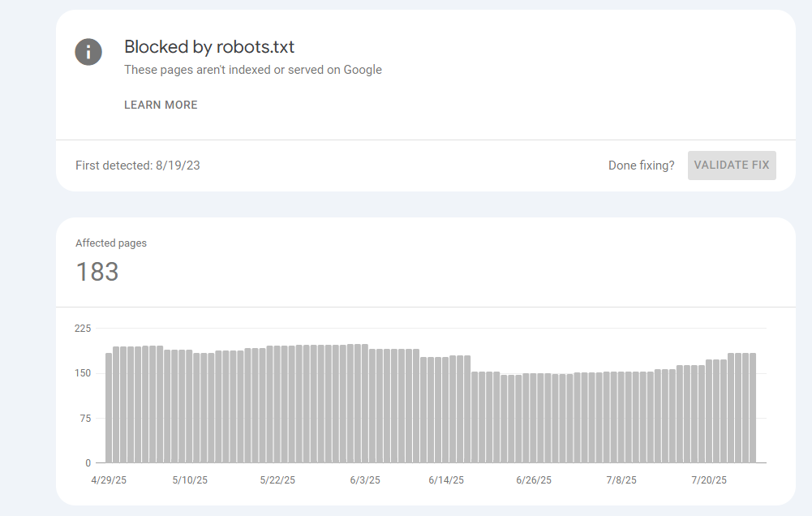Viewport: 812px width, 516px height.
Task: Select the first bar above 4/29/25
Action: point(109,408)
